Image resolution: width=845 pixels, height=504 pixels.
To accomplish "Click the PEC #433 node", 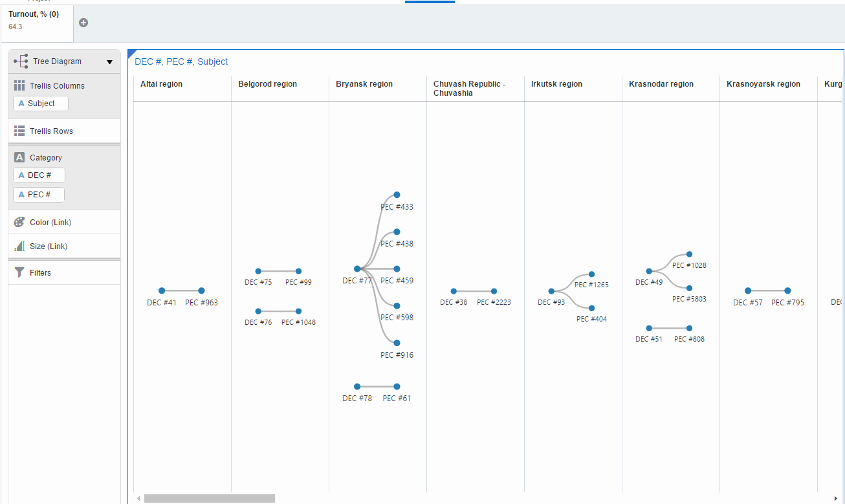I will [x=397, y=195].
